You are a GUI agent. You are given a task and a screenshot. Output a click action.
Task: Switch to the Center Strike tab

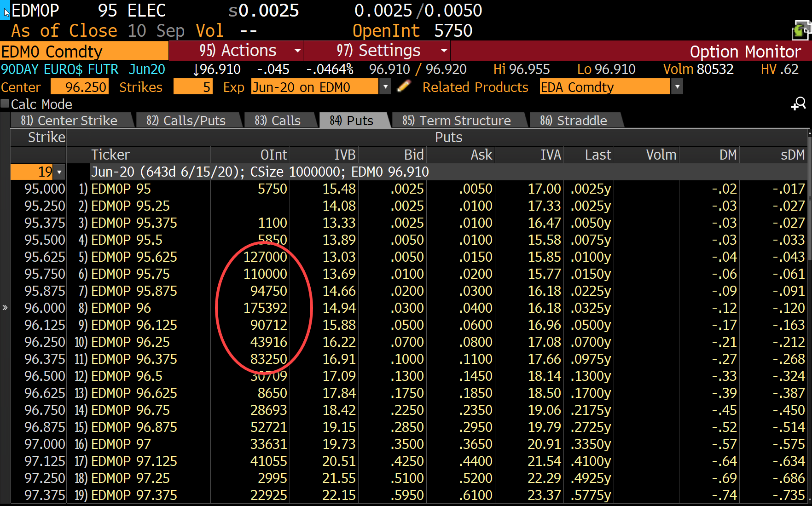72,121
